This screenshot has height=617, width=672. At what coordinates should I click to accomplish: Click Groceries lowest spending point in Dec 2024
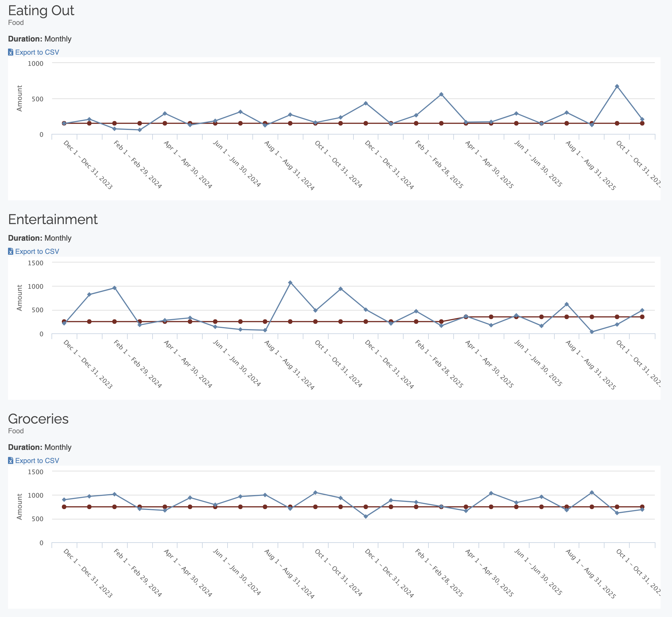[x=365, y=517]
